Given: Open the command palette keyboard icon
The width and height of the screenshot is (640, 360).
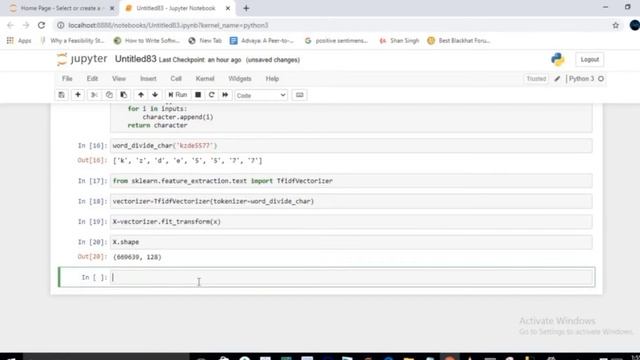Looking at the screenshot, I should [299, 95].
